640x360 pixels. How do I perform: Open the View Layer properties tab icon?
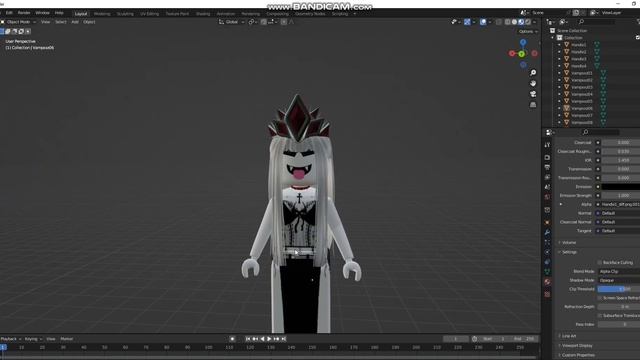click(x=547, y=177)
